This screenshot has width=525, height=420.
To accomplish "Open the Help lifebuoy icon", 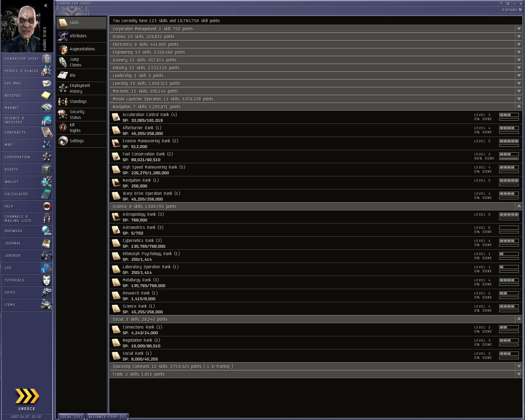I will 47,206.
